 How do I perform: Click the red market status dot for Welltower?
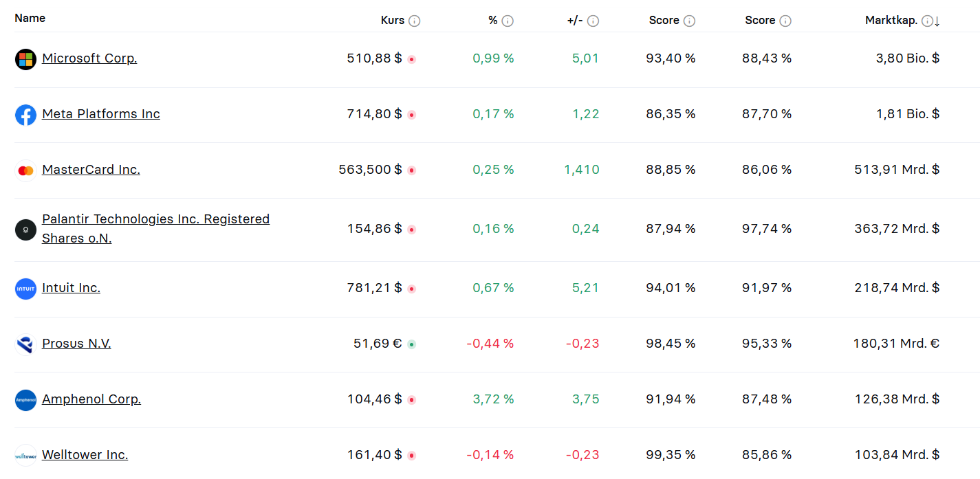(411, 455)
